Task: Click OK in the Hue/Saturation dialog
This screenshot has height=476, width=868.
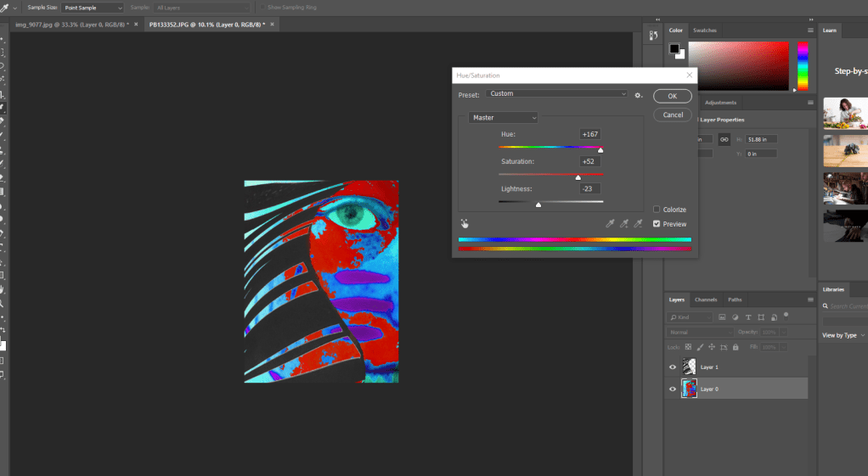Action: pos(672,97)
